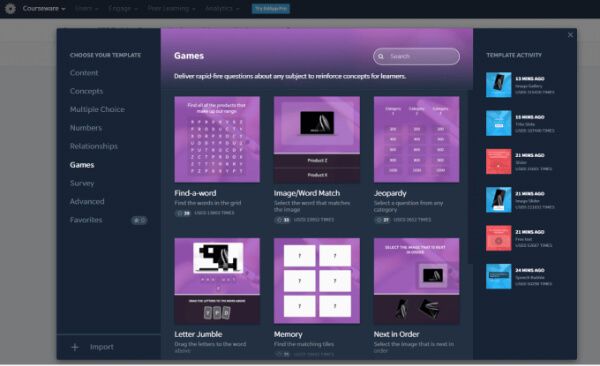The height and width of the screenshot is (366, 600).
Task: Click the Image/Word Match title text
Action: (x=307, y=193)
